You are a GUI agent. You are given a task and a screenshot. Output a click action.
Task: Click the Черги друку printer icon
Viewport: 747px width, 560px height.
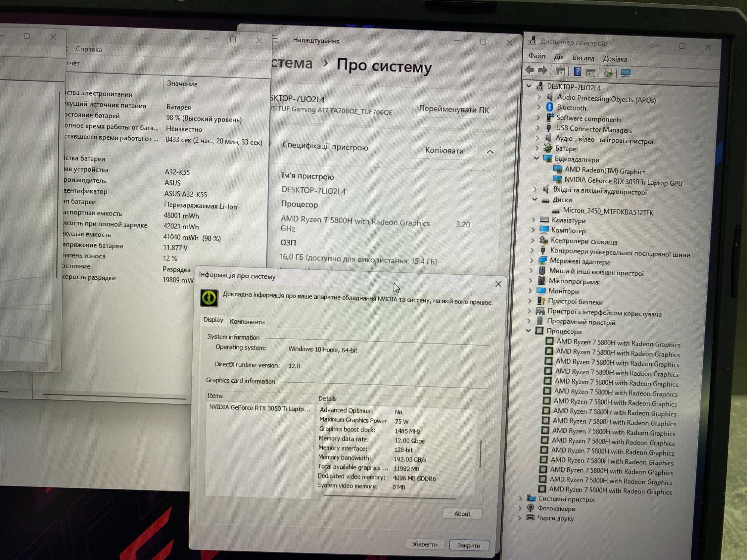click(530, 517)
